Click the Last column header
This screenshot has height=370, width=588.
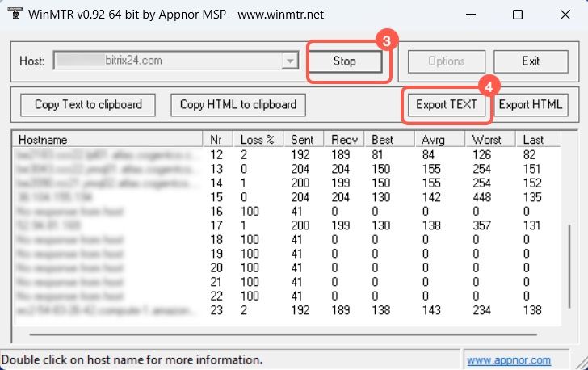coord(538,140)
